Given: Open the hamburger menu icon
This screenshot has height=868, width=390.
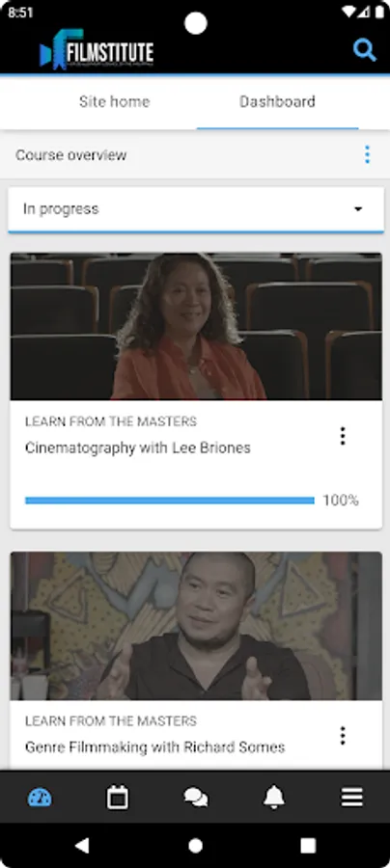Looking at the screenshot, I should click(351, 798).
